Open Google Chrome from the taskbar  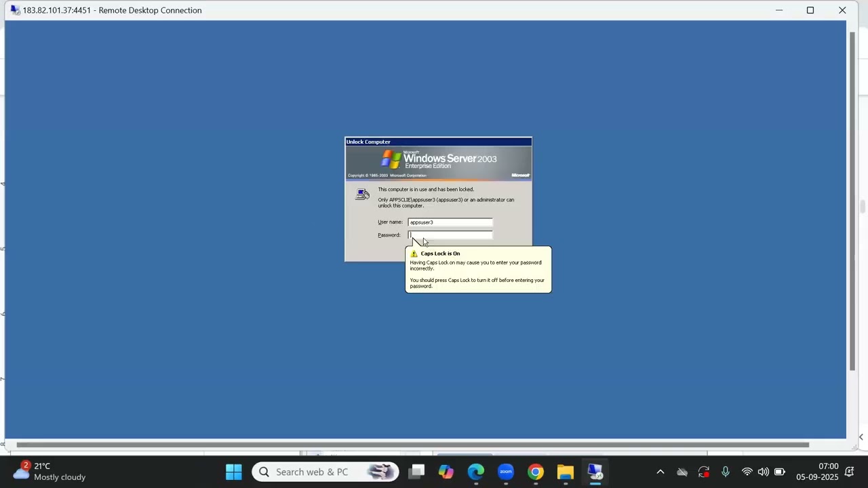pos(536,472)
